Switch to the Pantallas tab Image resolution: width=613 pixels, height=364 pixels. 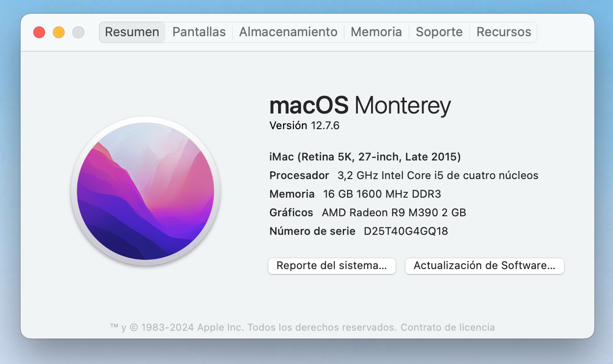pyautogui.click(x=199, y=32)
